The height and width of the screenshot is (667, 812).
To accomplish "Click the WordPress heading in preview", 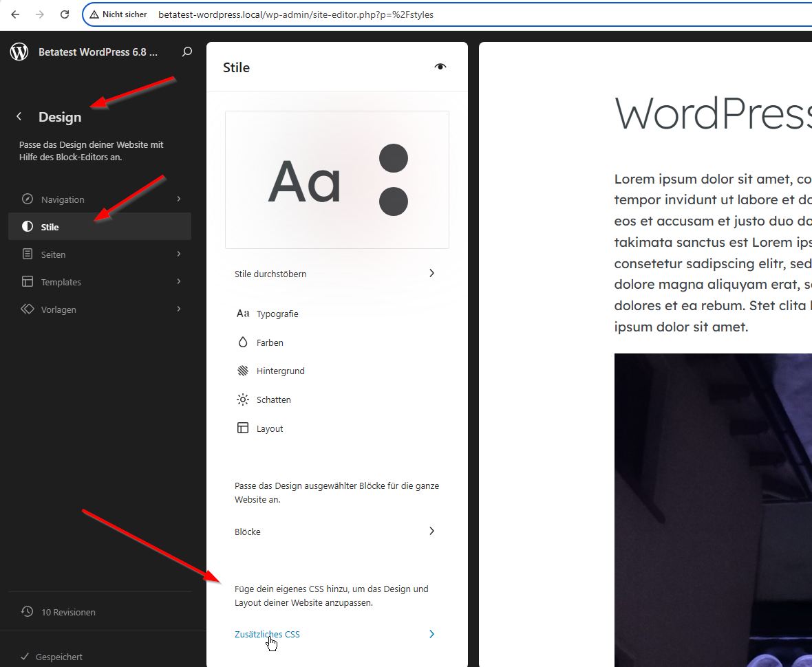I will [x=713, y=113].
